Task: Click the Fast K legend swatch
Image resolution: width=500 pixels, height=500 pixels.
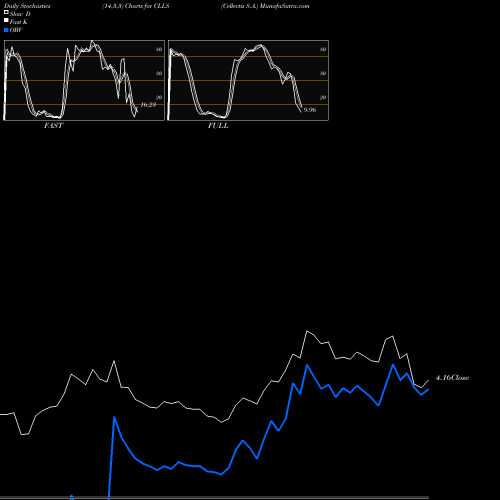Action: pyautogui.click(x=6, y=20)
